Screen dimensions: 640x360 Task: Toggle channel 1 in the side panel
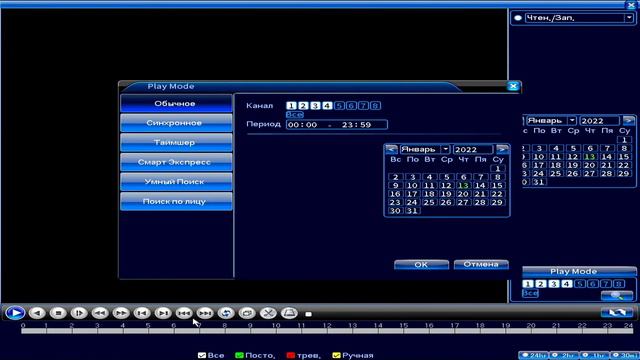click(x=528, y=284)
